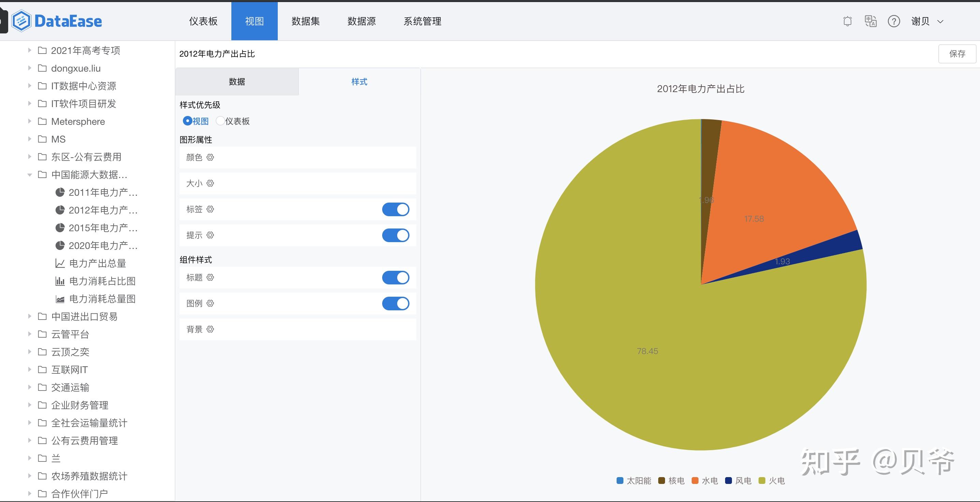Click folder icon of 交通运输

[x=42, y=387]
